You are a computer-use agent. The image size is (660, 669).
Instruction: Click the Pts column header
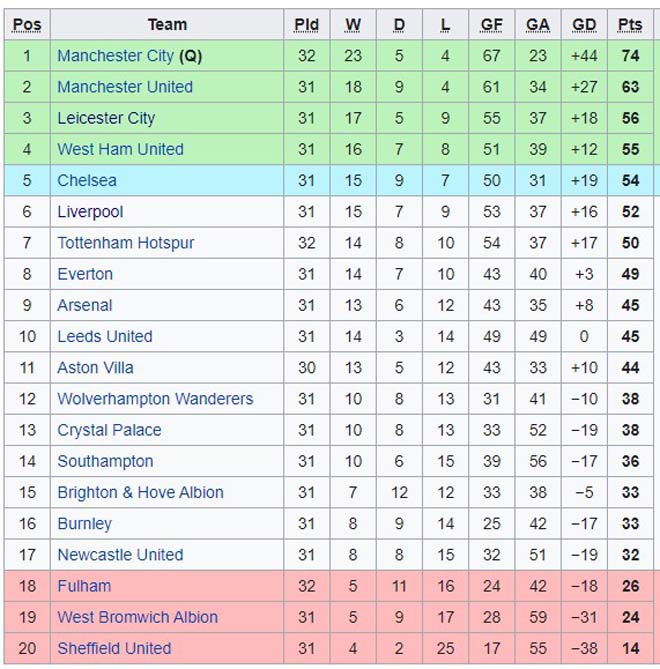click(630, 25)
